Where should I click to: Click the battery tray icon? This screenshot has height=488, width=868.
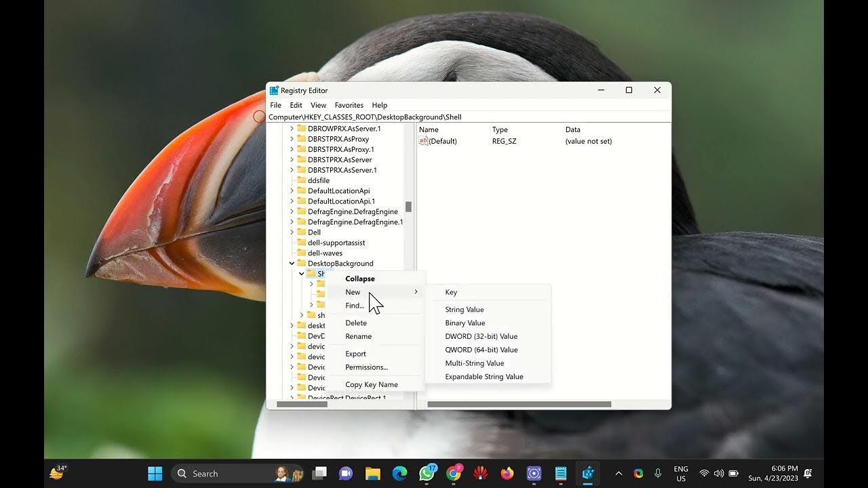pos(734,473)
